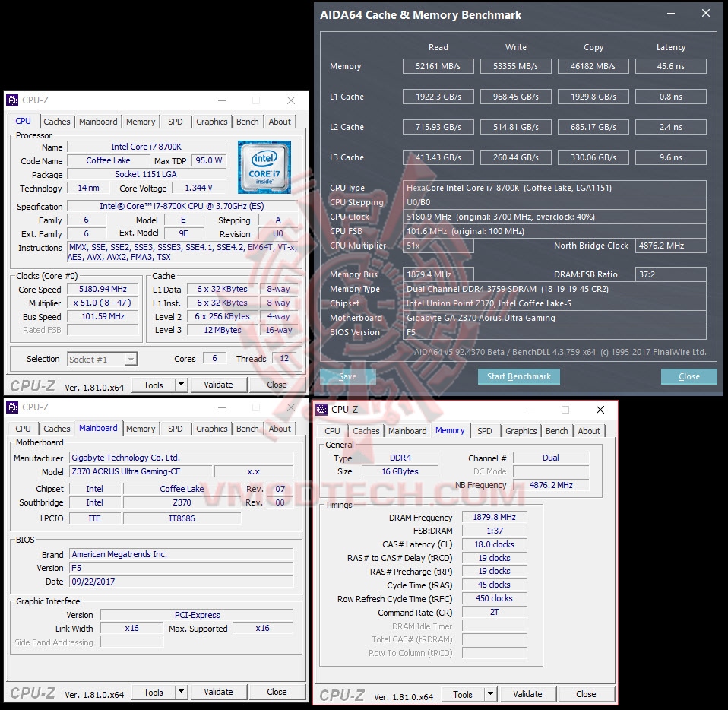Image resolution: width=728 pixels, height=710 pixels.
Task: Click Name field Intel Core i7 8700K
Action: tap(146, 147)
